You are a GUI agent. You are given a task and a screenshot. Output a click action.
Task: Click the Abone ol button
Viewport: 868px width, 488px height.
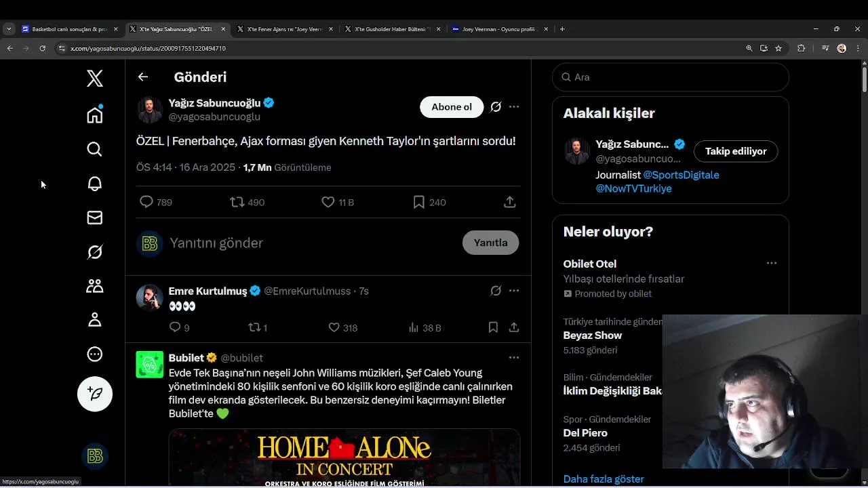coord(452,107)
